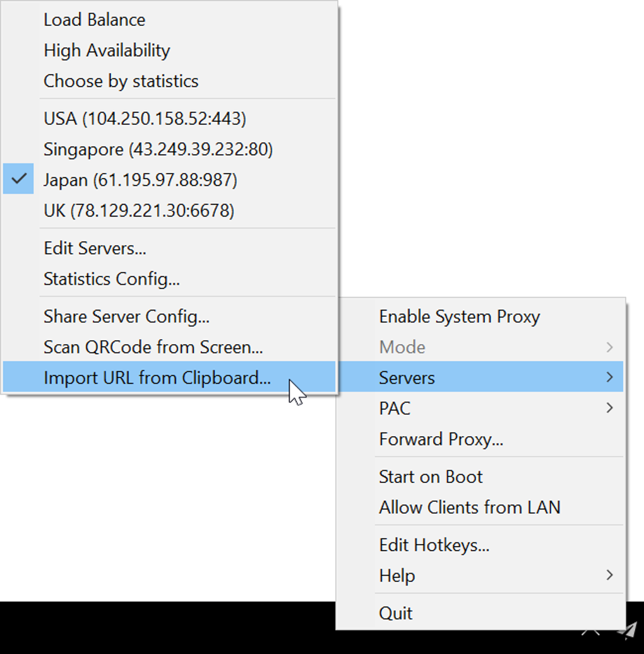Click Share Server Config

coord(126,316)
